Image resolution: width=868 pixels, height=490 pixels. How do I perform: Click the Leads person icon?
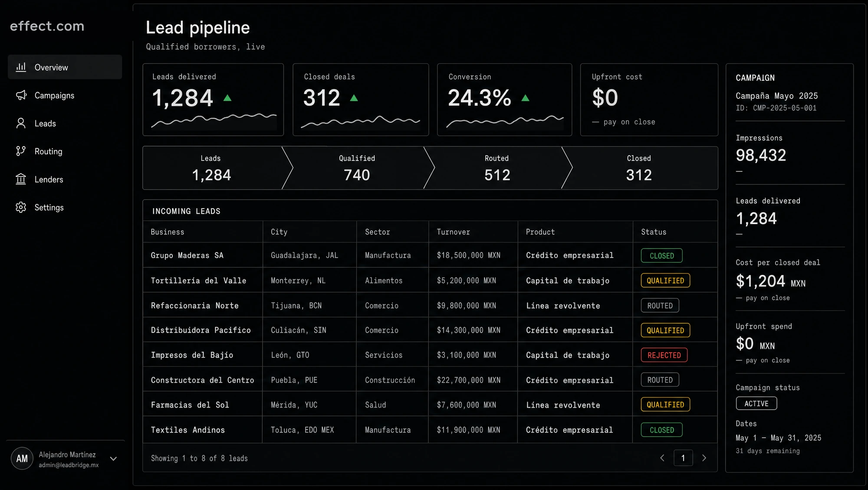pyautogui.click(x=21, y=123)
